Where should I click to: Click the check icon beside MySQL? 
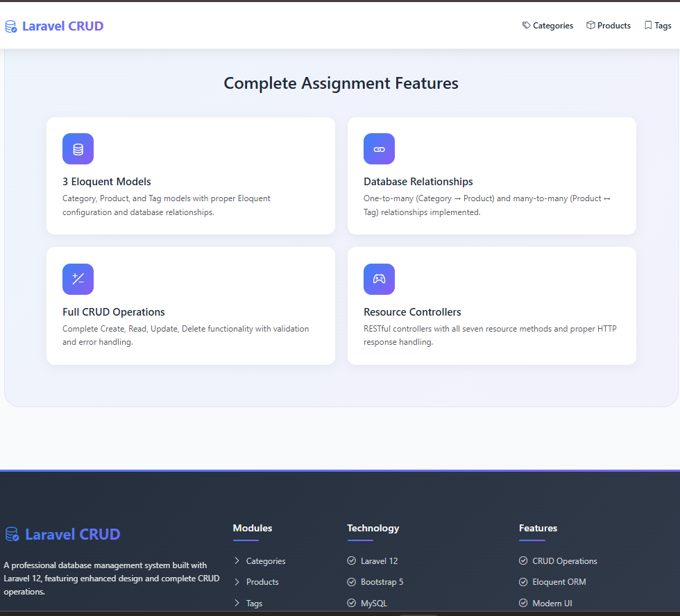(352, 603)
